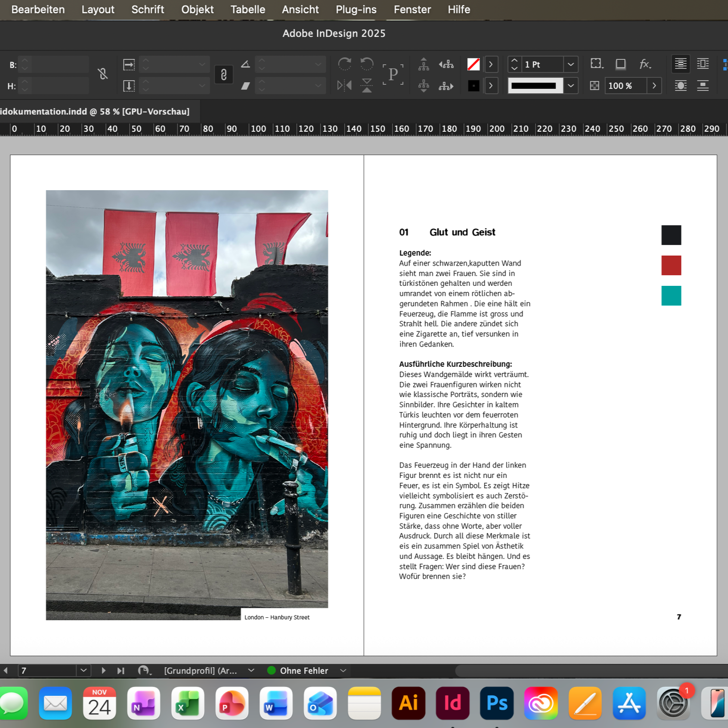This screenshot has height=728, width=728.
Task: Click the Ohne Fehler preflight status at bottom
Action: (303, 670)
